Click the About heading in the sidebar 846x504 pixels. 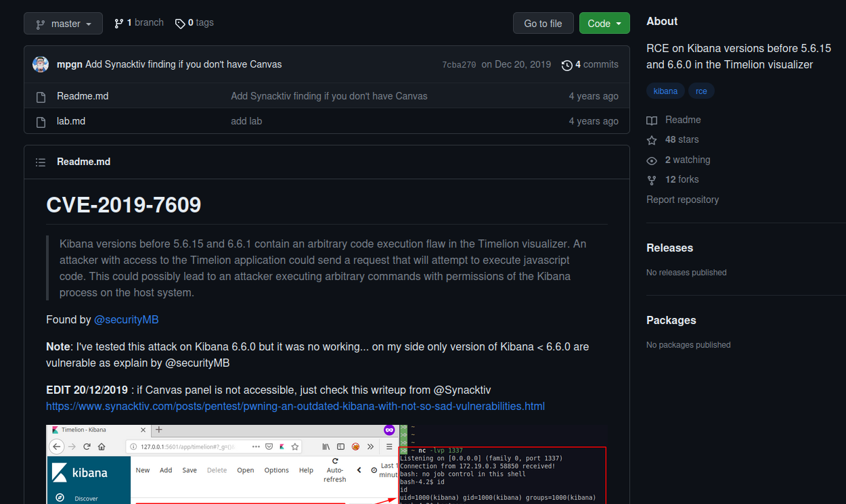661,21
